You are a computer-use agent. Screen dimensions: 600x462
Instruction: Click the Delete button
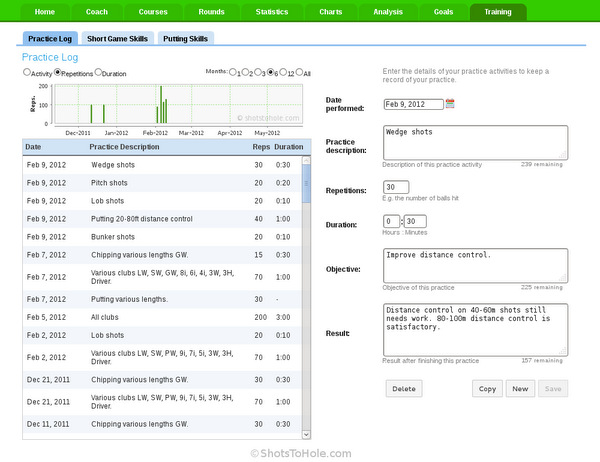coord(404,389)
